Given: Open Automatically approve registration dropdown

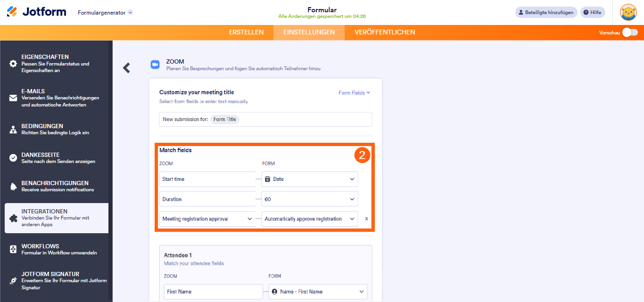Looking at the screenshot, I should (x=310, y=219).
